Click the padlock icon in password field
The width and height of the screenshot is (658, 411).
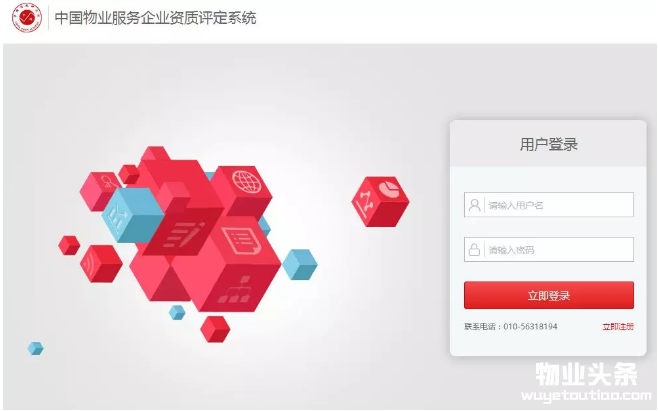click(474, 249)
